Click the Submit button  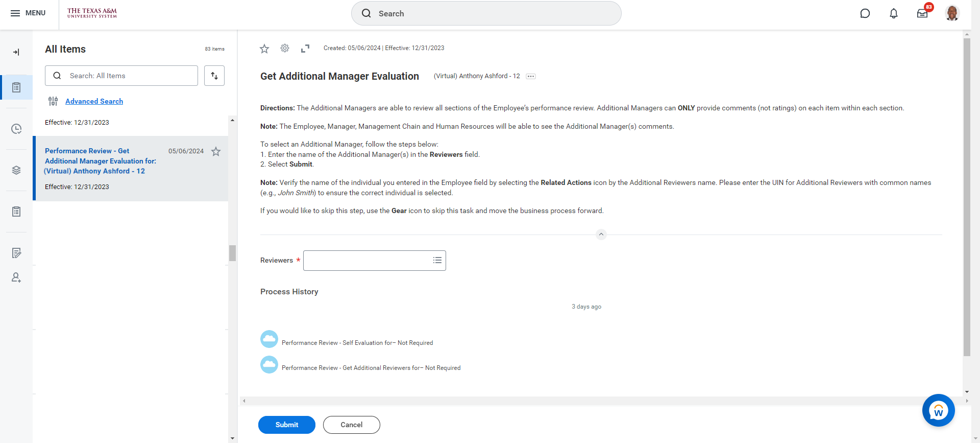point(286,425)
